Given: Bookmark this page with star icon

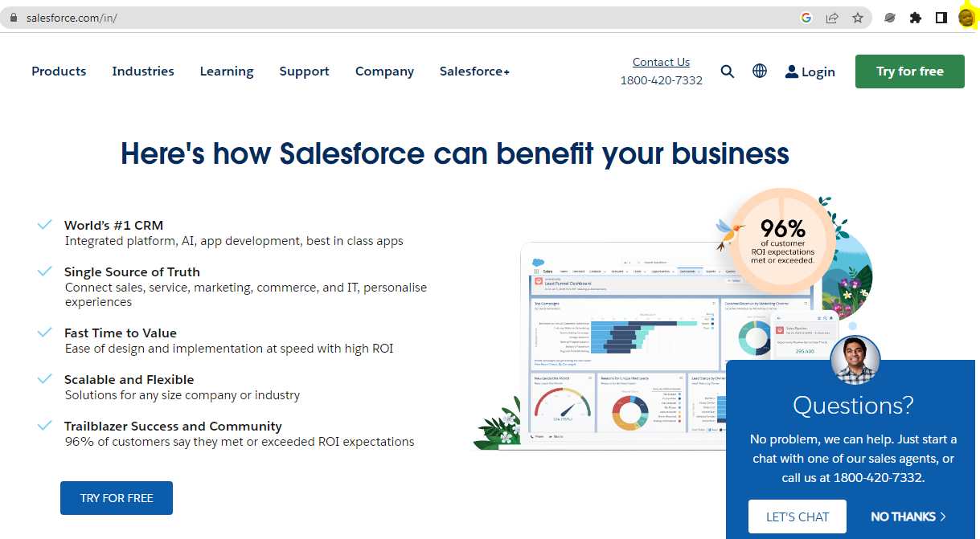Looking at the screenshot, I should pos(858,18).
